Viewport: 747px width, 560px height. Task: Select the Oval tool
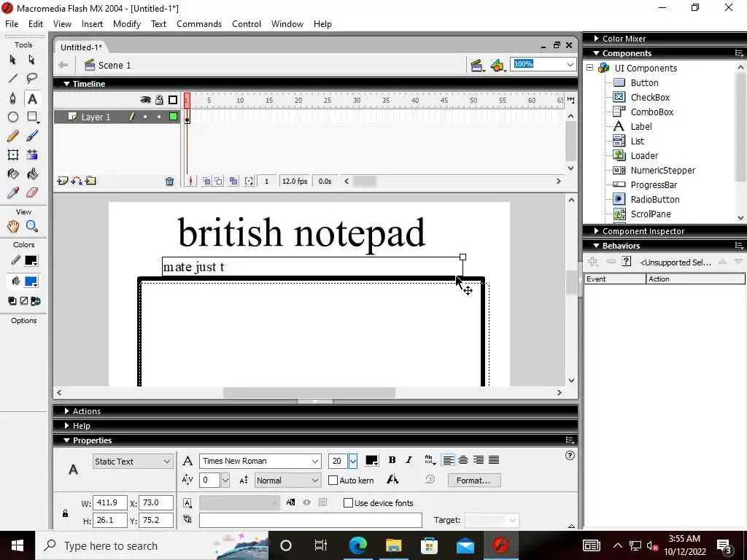click(x=13, y=117)
